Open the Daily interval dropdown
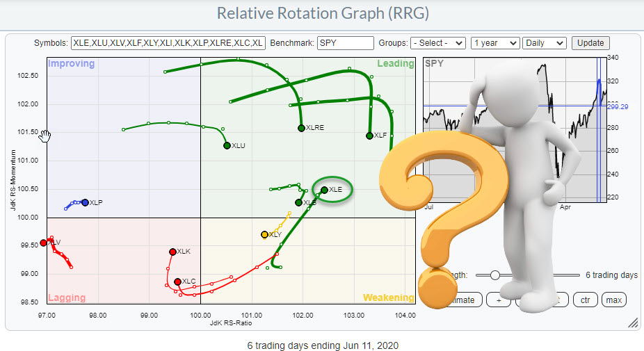 (544, 43)
